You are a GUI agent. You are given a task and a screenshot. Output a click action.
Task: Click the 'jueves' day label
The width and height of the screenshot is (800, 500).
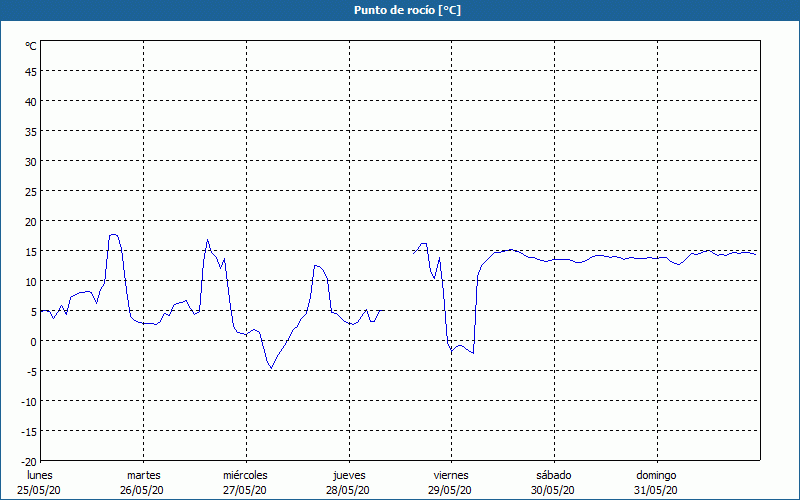click(x=348, y=475)
